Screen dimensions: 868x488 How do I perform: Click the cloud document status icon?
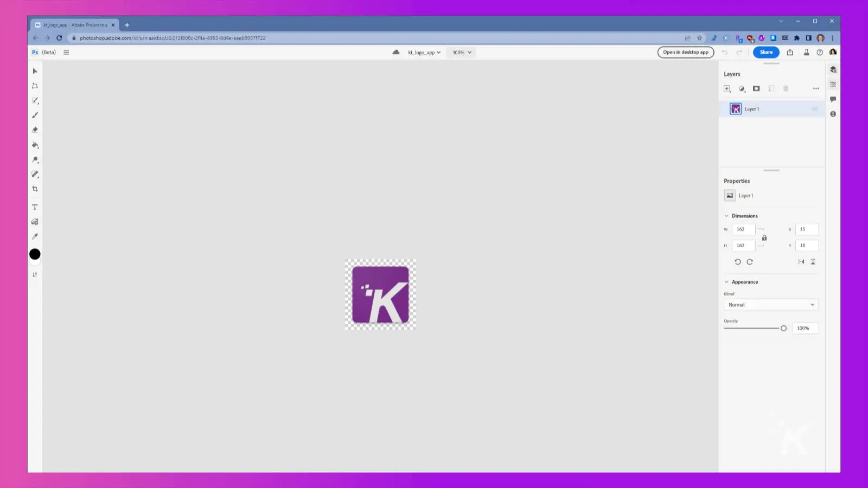point(396,52)
